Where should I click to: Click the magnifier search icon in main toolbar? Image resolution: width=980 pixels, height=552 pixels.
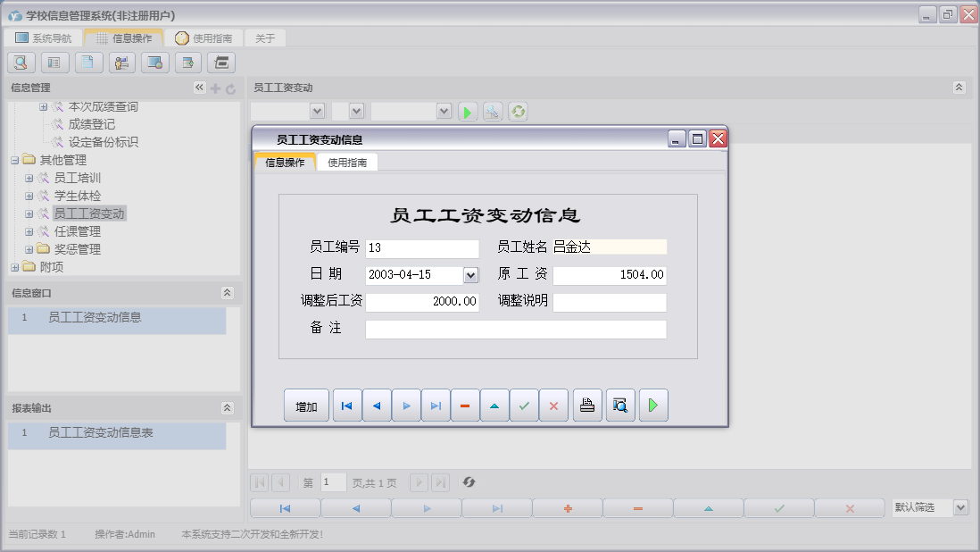pyautogui.click(x=21, y=63)
